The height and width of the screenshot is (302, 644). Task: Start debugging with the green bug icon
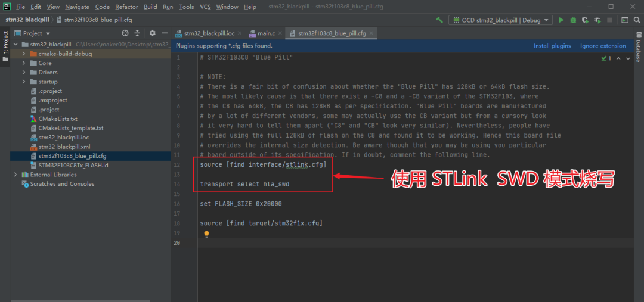(x=574, y=20)
